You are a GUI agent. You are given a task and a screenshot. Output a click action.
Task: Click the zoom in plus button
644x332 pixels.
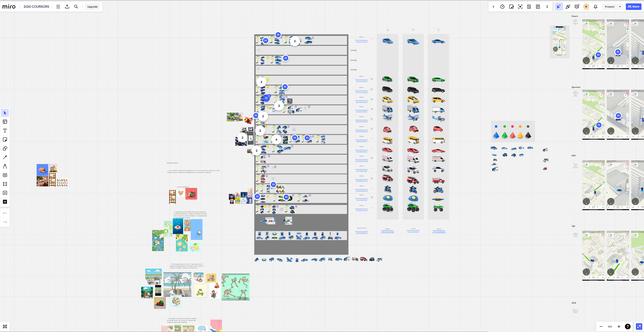click(x=619, y=326)
